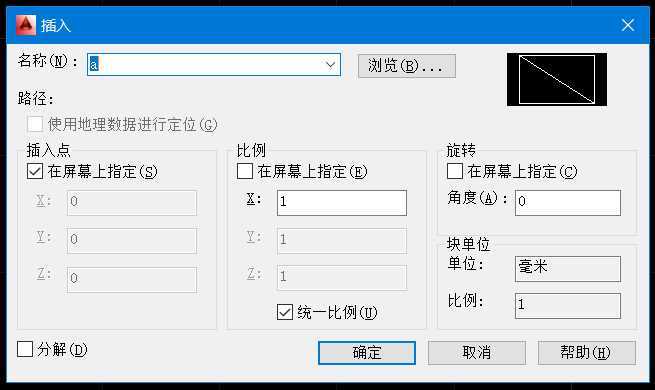Confirm with the 确定 button

coord(367,353)
